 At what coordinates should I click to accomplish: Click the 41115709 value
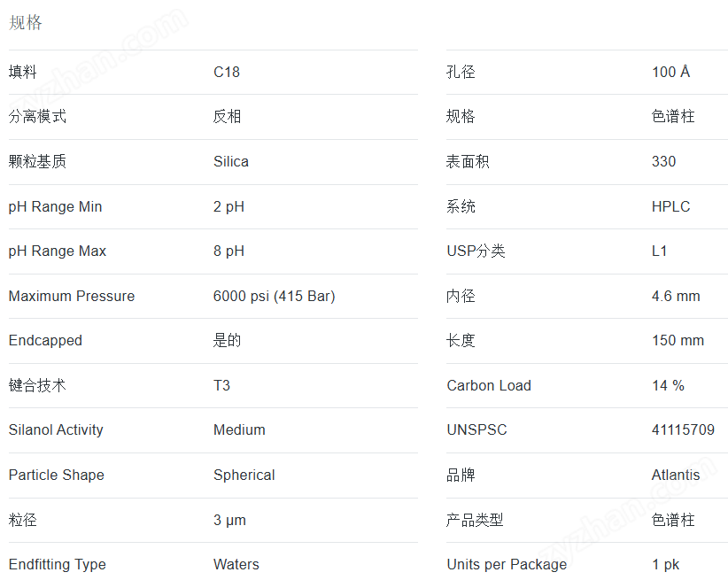point(683,429)
